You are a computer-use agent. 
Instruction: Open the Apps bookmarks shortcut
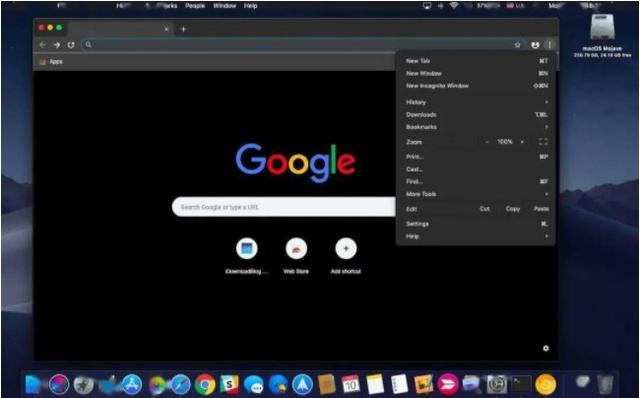[51, 62]
